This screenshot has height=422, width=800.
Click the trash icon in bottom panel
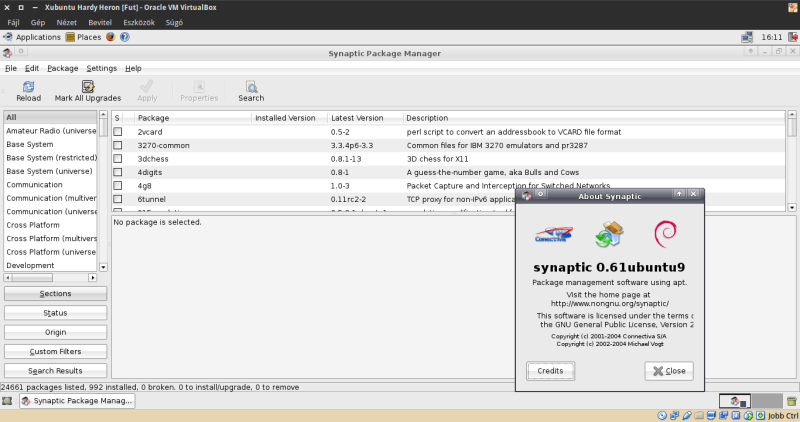[791, 401]
